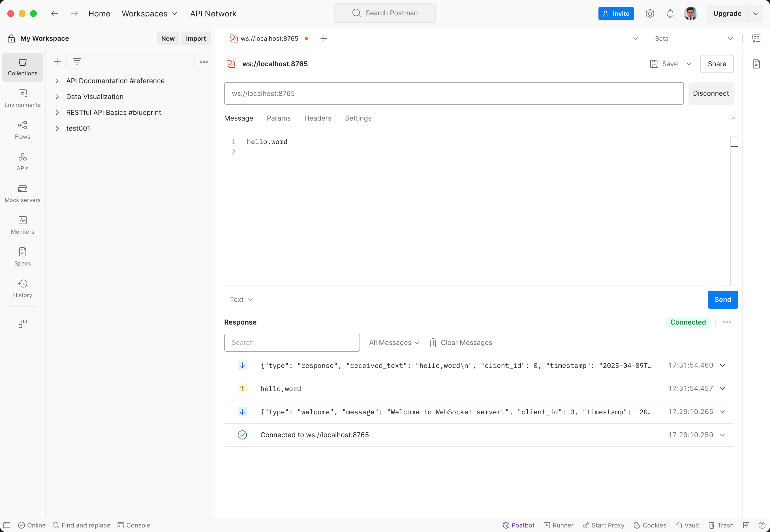Open the History panel
Image resolution: width=770 pixels, height=532 pixels.
(22, 288)
